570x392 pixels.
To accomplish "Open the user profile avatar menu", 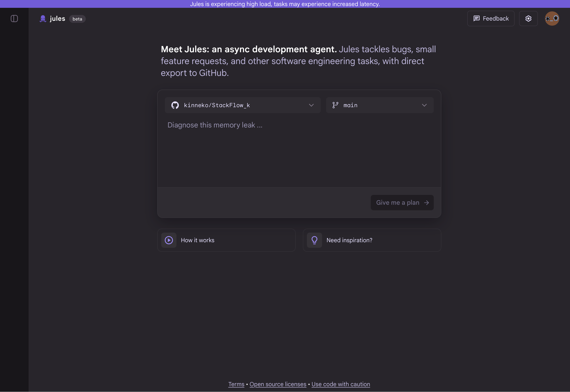I will tap(552, 19).
